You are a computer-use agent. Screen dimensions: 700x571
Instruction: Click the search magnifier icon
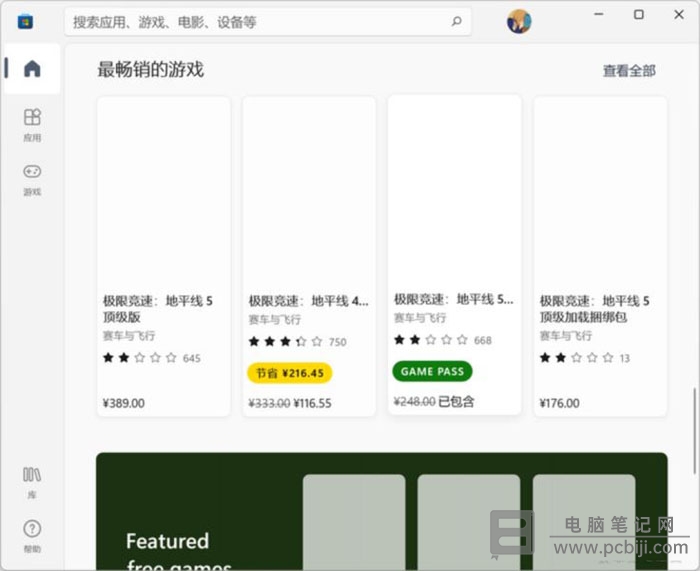[x=456, y=21]
